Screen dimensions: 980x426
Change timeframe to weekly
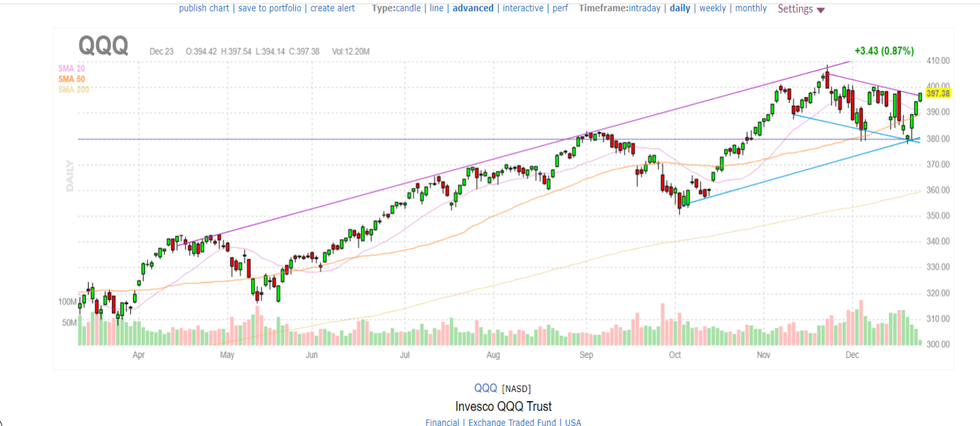tap(712, 8)
